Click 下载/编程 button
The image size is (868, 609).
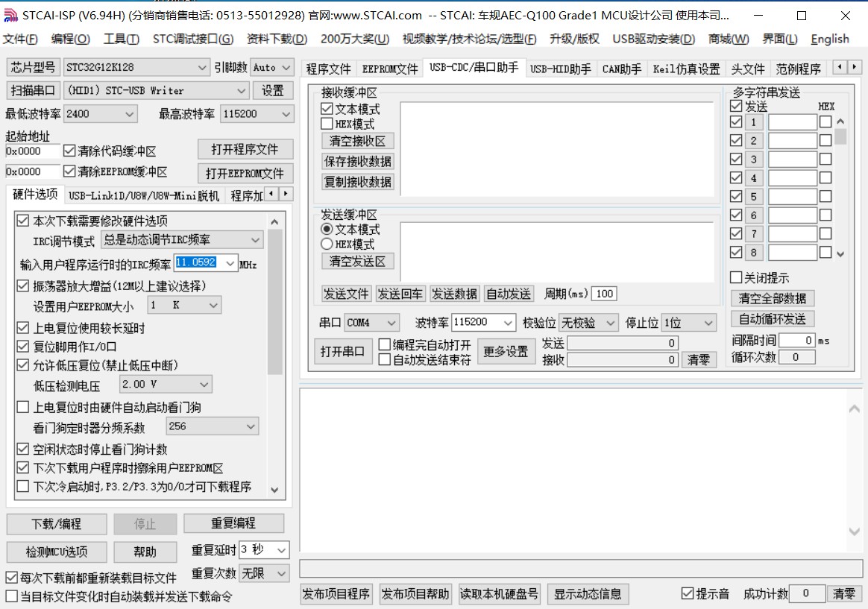click(x=57, y=523)
